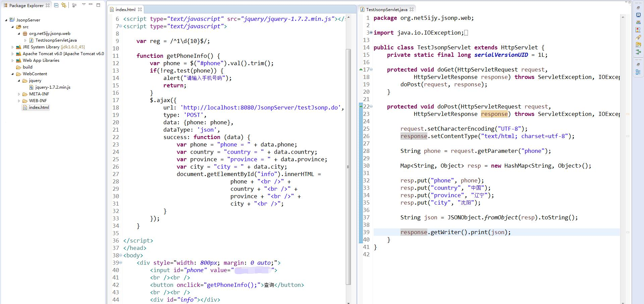This screenshot has width=644, height=304.
Task: Switch to the index.html editor tab
Action: click(125, 9)
